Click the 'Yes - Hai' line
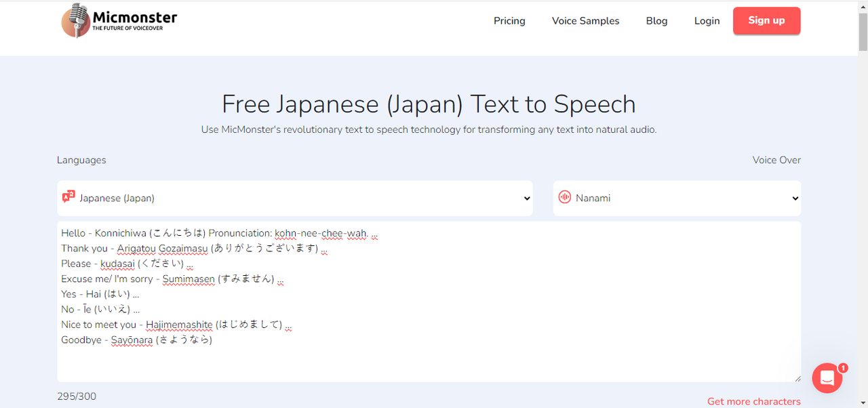Screen dimensions: 868x408 tap(100, 294)
